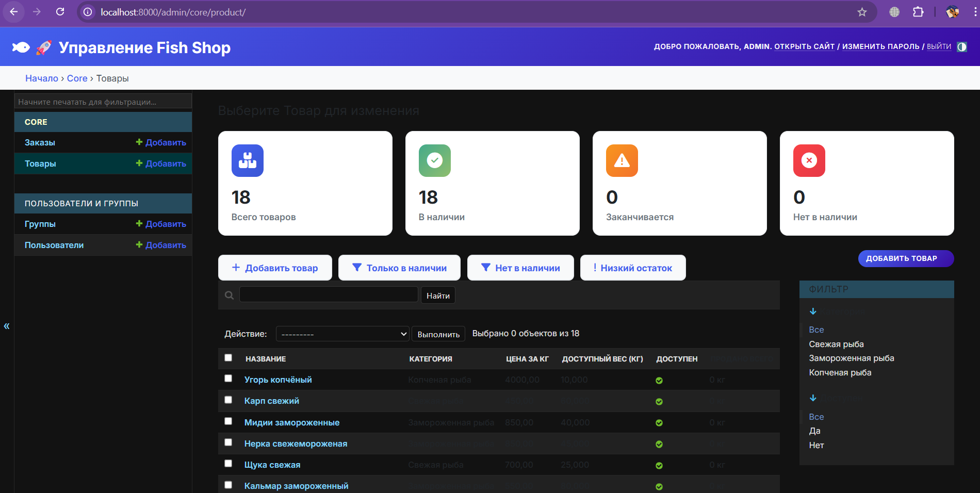
Task: Click the red X icon on Нет в наличии card
Action: (809, 161)
